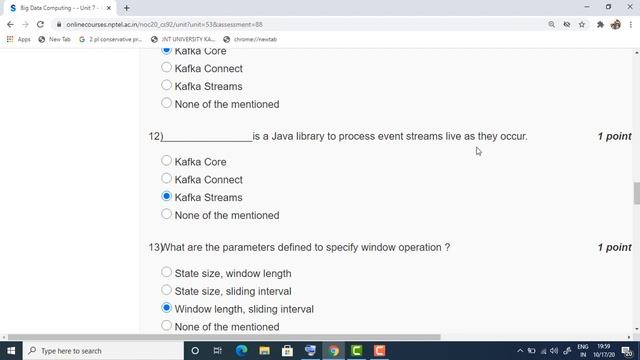Open the Chrome profile avatar

click(616, 24)
